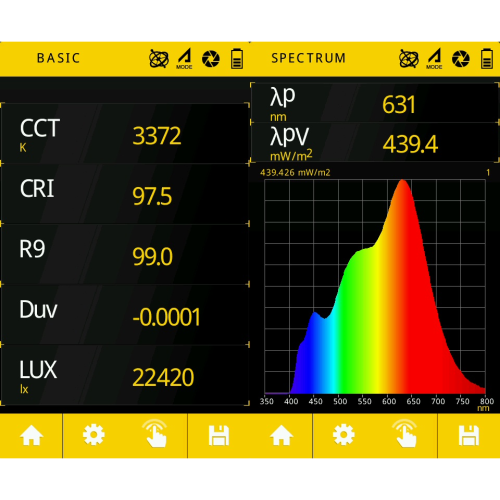Select the LUX row
Image resolution: width=500 pixels, height=500 pixels.
[x=125, y=375]
